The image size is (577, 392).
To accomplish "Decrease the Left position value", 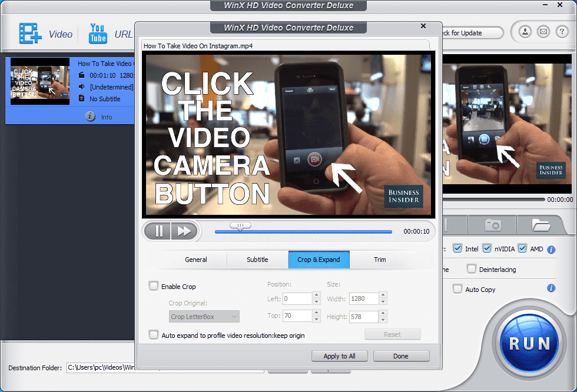I will pos(317,301).
